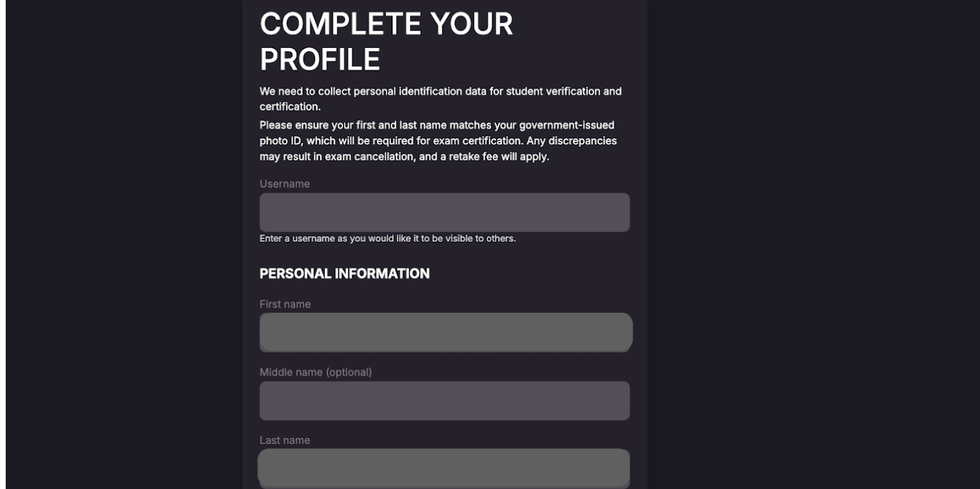
Task: Click the username visibility hint text
Action: (387, 238)
